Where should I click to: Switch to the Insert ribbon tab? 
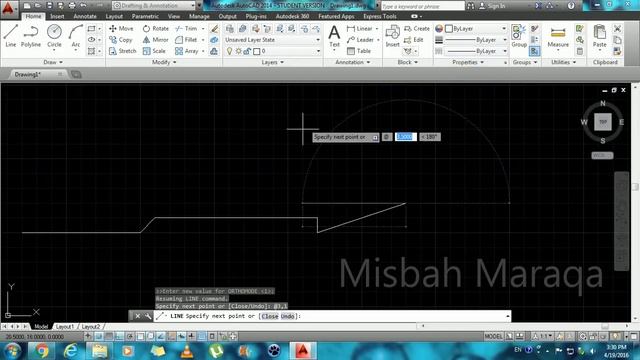(57, 16)
